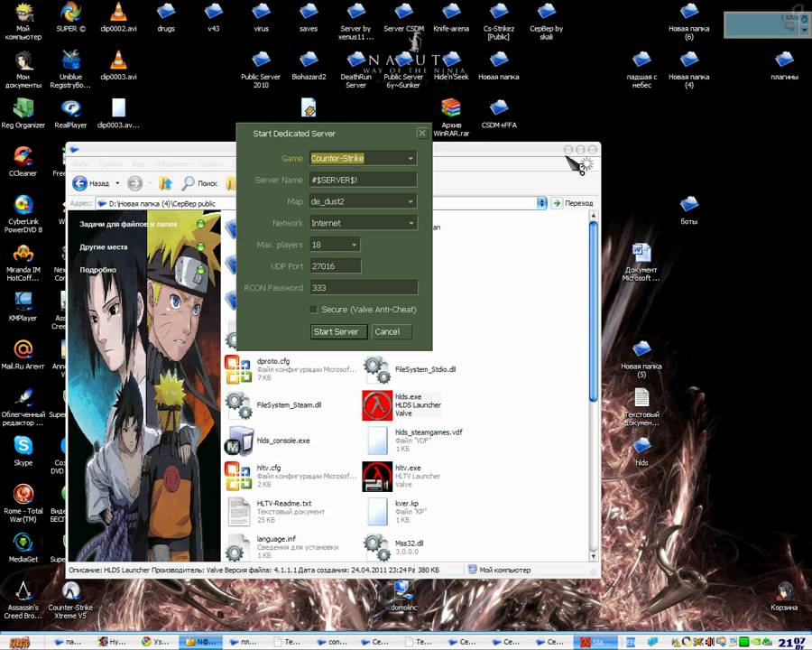The width and height of the screenshot is (812, 650).
Task: Select CyberLink PowerDVD 8 icon
Action: pyautogui.click(x=23, y=214)
